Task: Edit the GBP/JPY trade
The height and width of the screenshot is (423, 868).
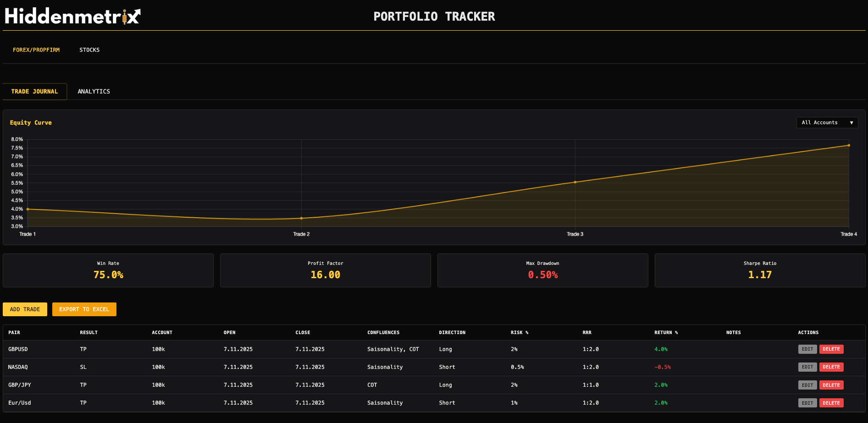Action: pyautogui.click(x=807, y=385)
